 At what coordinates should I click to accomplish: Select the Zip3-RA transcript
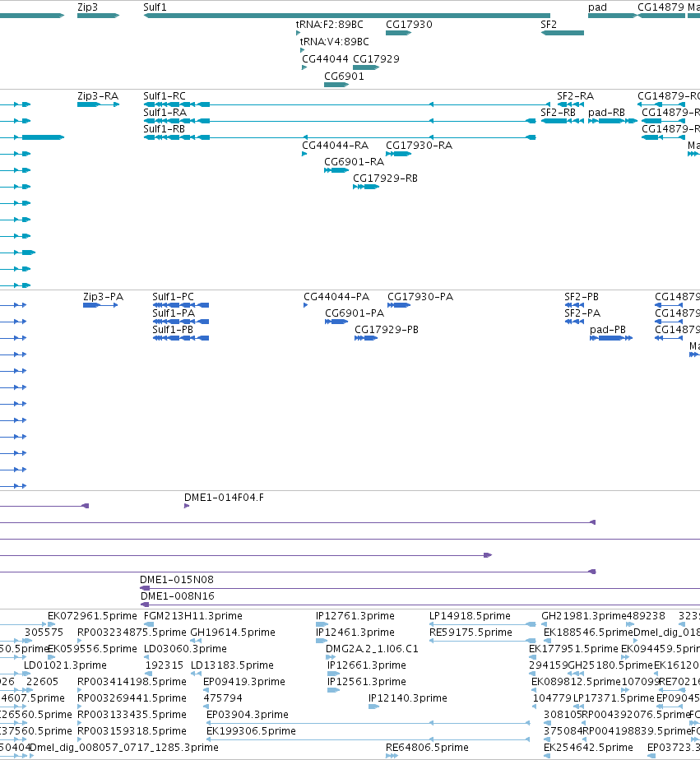click(98, 104)
